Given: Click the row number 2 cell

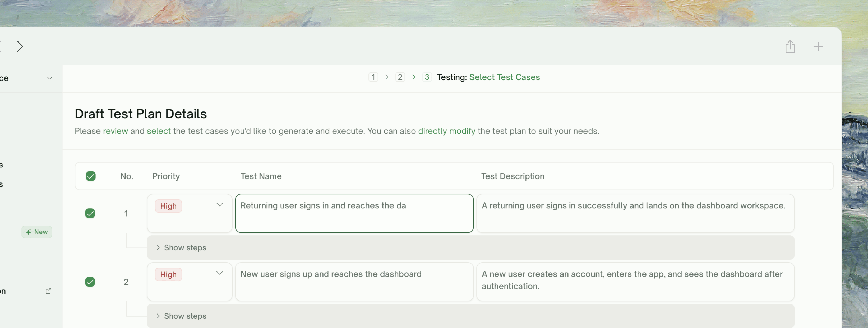Looking at the screenshot, I should [126, 282].
